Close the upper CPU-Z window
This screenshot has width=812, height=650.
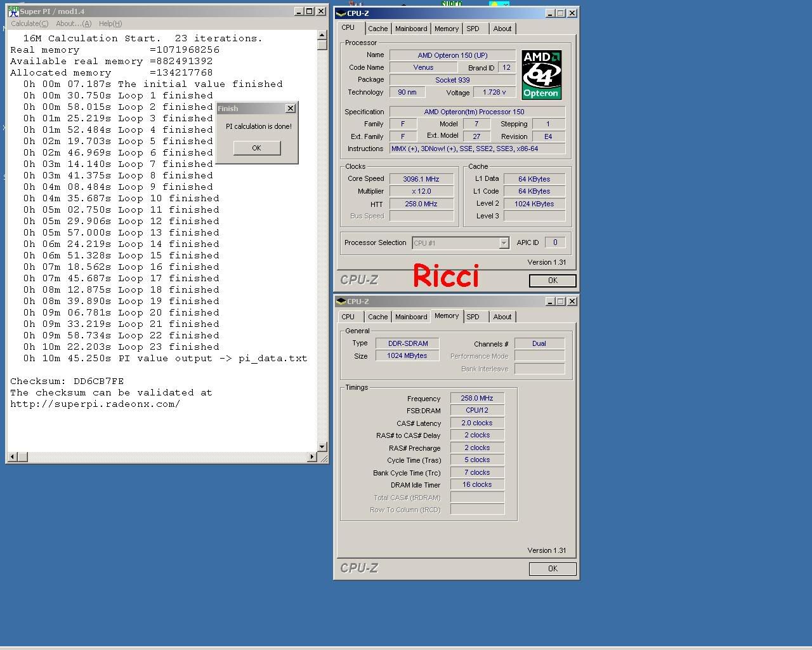[x=572, y=13]
